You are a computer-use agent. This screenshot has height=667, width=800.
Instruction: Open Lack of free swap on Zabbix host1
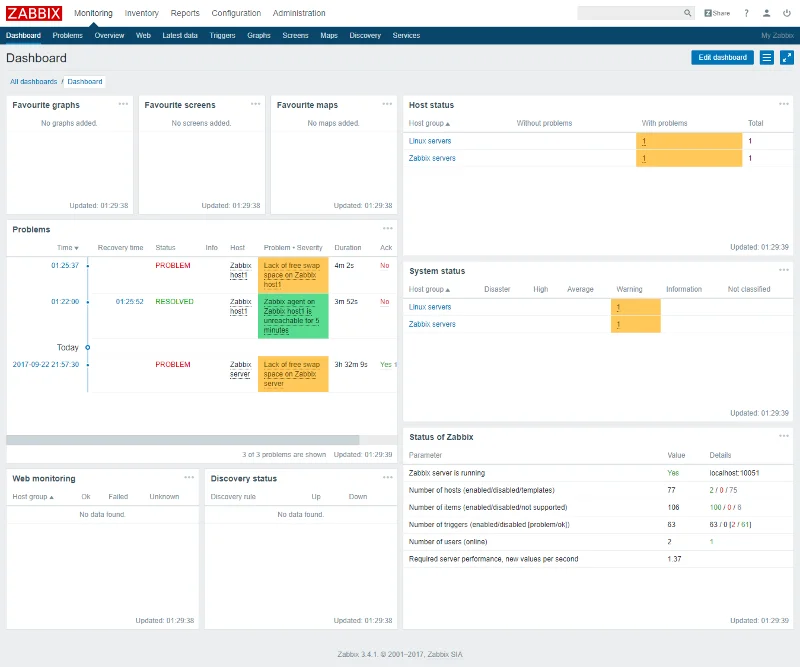click(292, 275)
